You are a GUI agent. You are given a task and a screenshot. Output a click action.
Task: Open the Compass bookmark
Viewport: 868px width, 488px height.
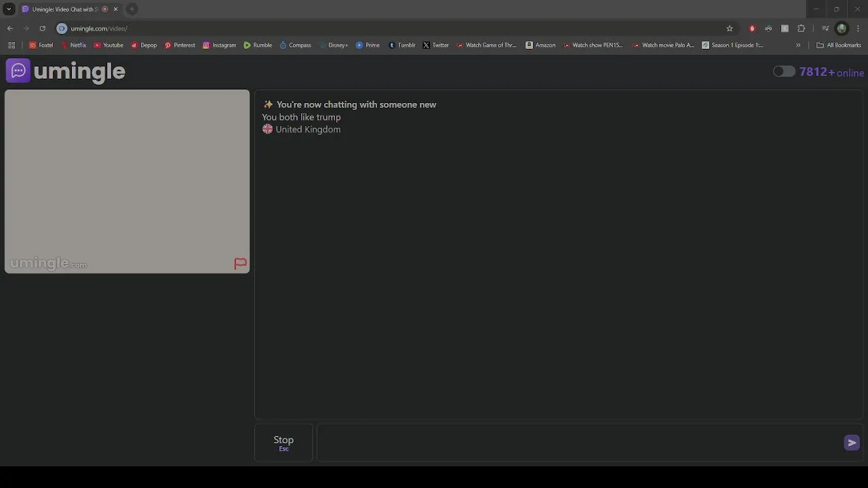pyautogui.click(x=296, y=45)
